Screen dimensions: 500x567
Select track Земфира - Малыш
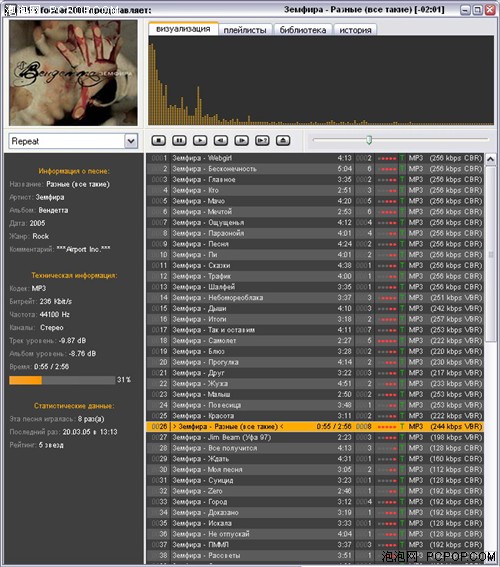point(315,395)
